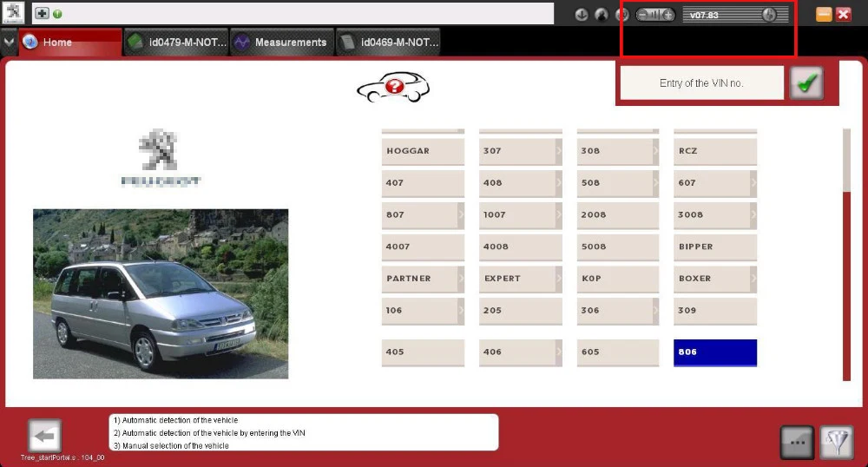Switch to the Measurements tab
868x467 pixels.
[282, 42]
